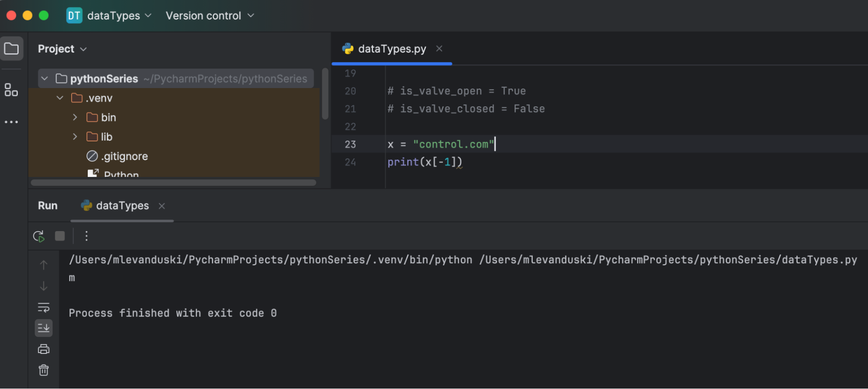Print the console output

43,349
